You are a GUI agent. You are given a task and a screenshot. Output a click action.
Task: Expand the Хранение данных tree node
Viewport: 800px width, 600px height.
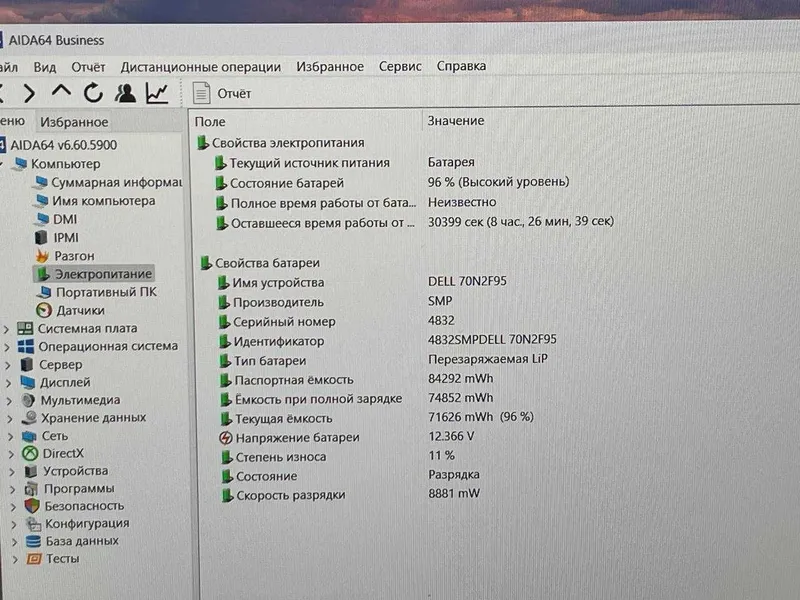10,419
